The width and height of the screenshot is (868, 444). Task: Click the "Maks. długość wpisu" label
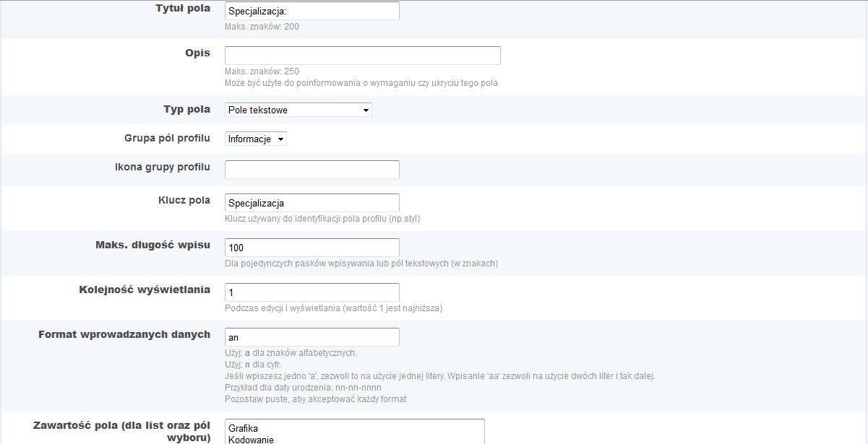[152, 245]
